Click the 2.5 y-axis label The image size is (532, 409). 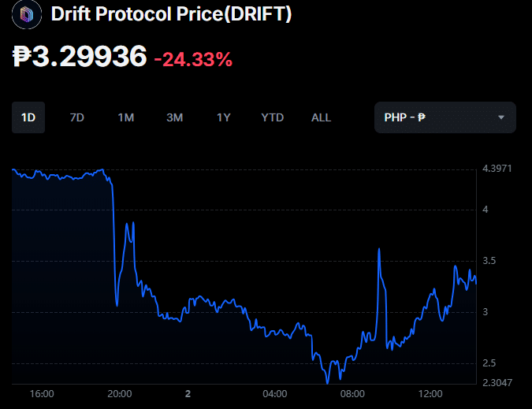tap(489, 363)
